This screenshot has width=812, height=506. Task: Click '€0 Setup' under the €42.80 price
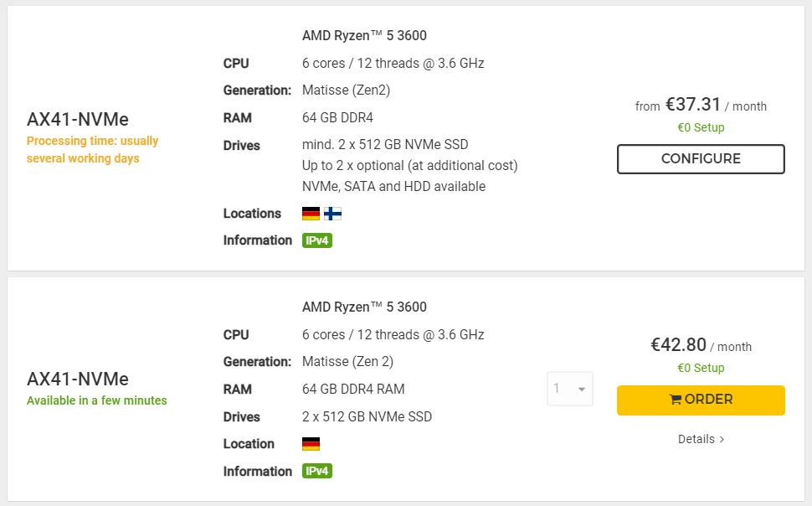tap(701, 368)
